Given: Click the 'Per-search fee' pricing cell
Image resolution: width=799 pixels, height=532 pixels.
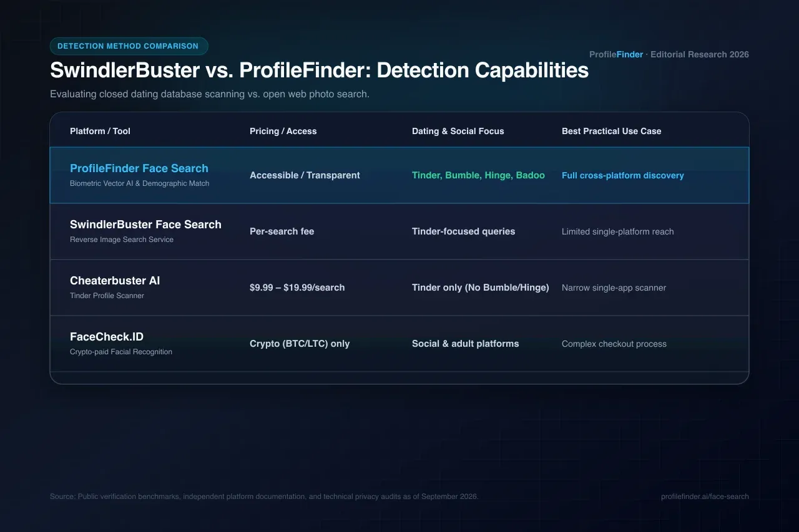Looking at the screenshot, I should (282, 231).
